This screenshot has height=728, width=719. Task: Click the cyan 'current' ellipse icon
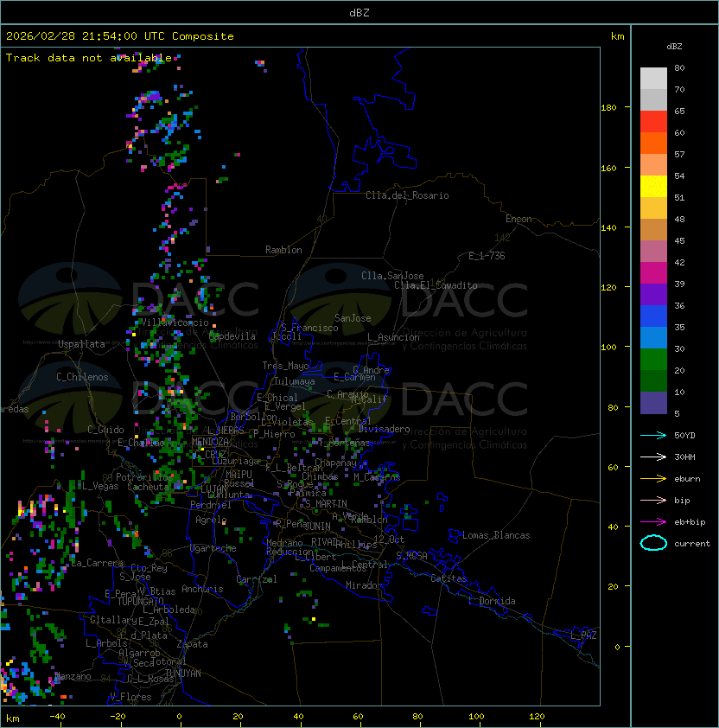653,543
